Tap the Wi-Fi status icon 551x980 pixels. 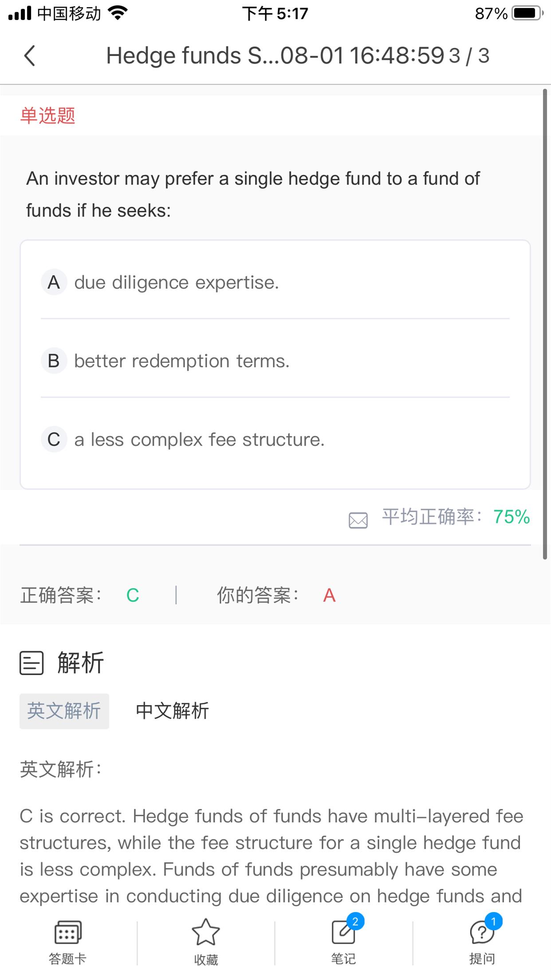[118, 13]
